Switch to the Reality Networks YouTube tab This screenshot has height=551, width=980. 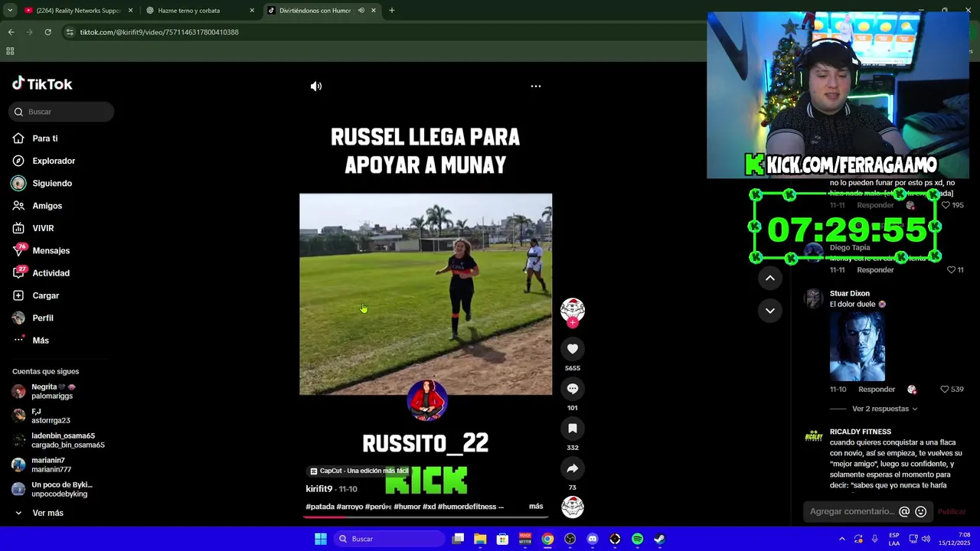pos(77,11)
